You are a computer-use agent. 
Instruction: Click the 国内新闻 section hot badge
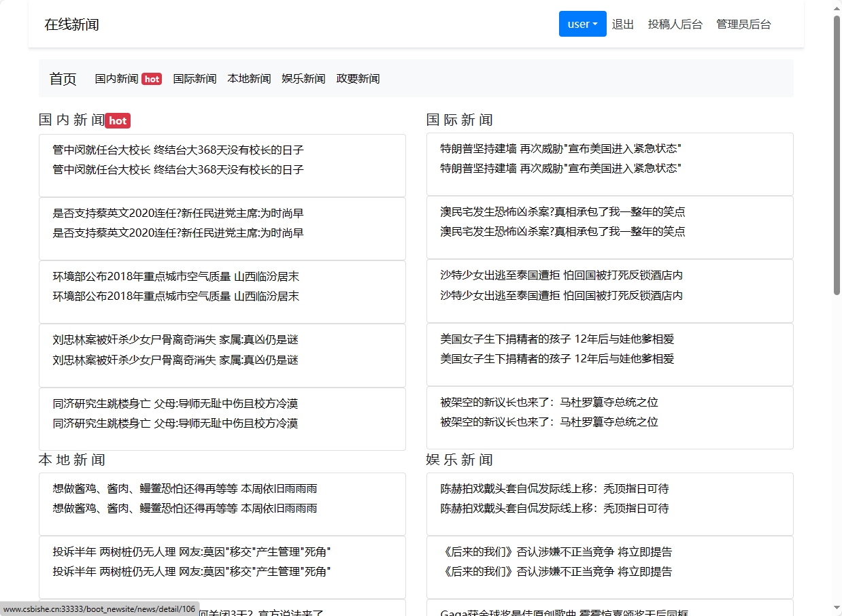(117, 120)
